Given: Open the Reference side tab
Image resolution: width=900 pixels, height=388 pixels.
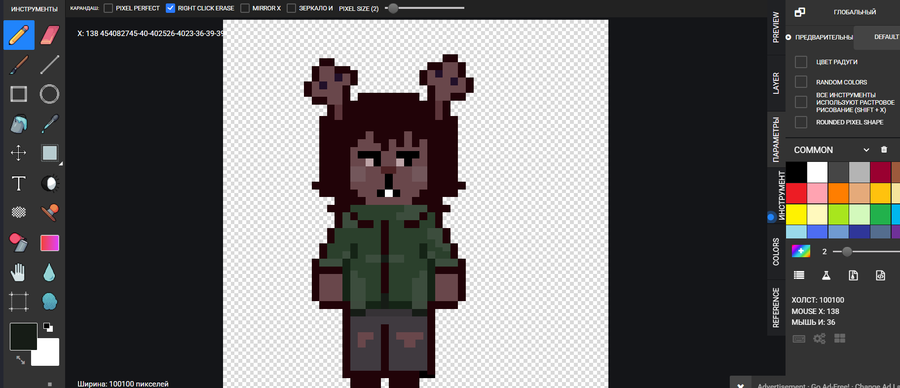Looking at the screenshot, I should pyautogui.click(x=776, y=308).
